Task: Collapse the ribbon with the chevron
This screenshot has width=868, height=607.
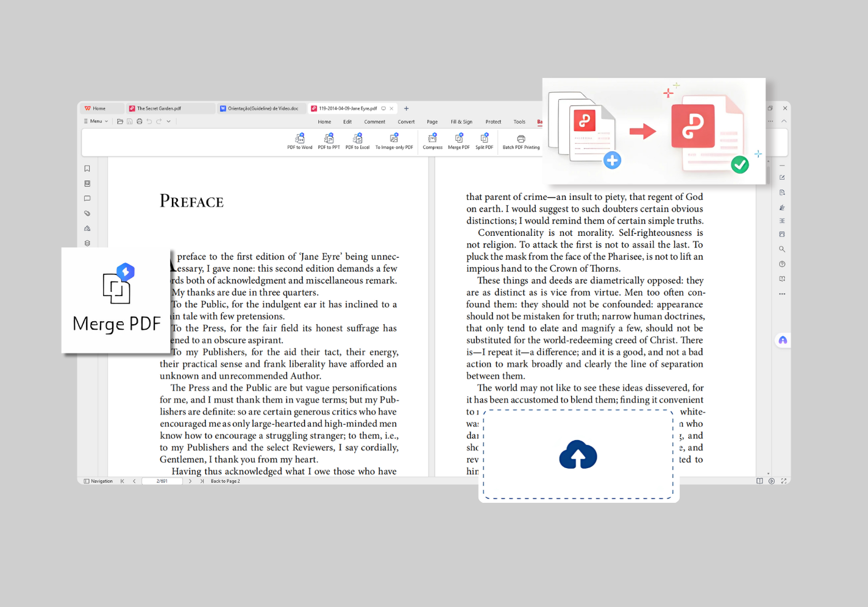Action: pos(784,121)
